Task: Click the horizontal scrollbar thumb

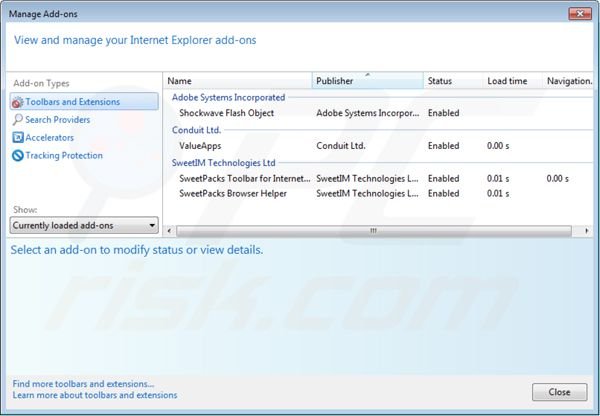Action: pos(374,231)
